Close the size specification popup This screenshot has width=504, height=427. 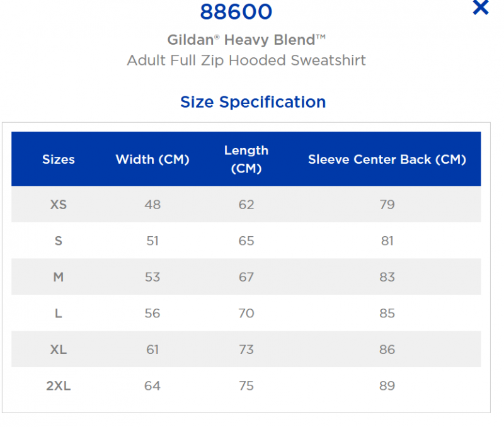481,8
